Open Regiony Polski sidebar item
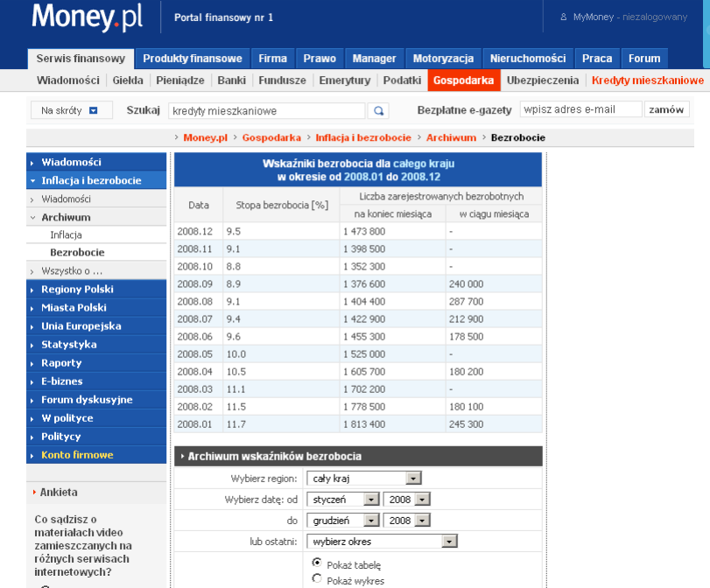 tap(96, 290)
